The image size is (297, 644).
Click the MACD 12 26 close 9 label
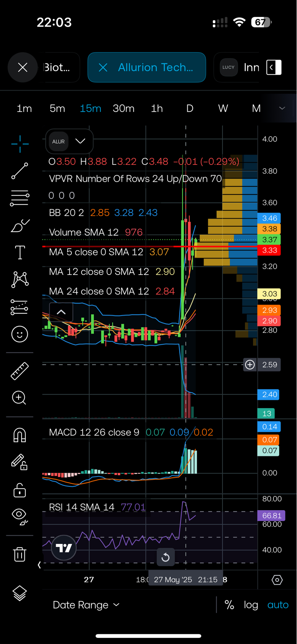[94, 432]
